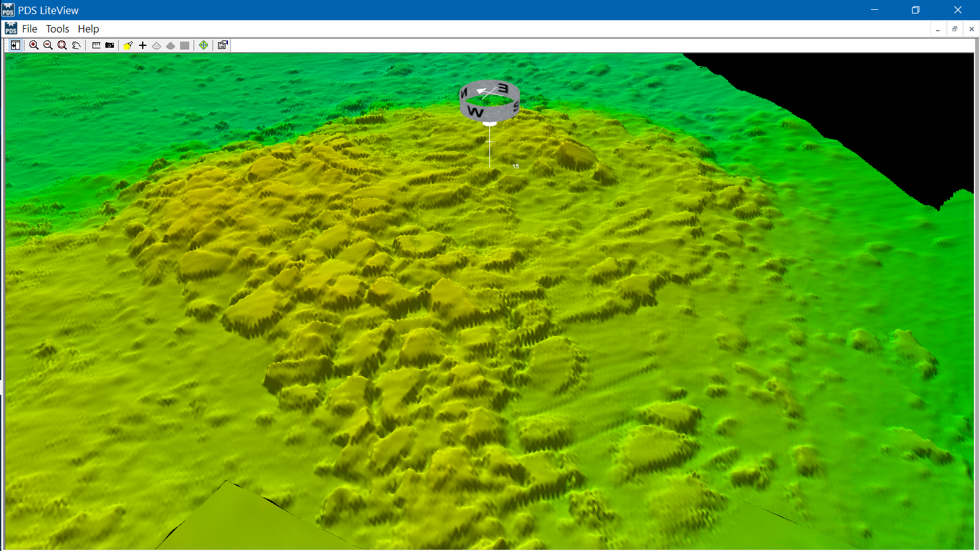980x551 pixels.
Task: Close the PDS LiteView application
Action: (x=958, y=10)
